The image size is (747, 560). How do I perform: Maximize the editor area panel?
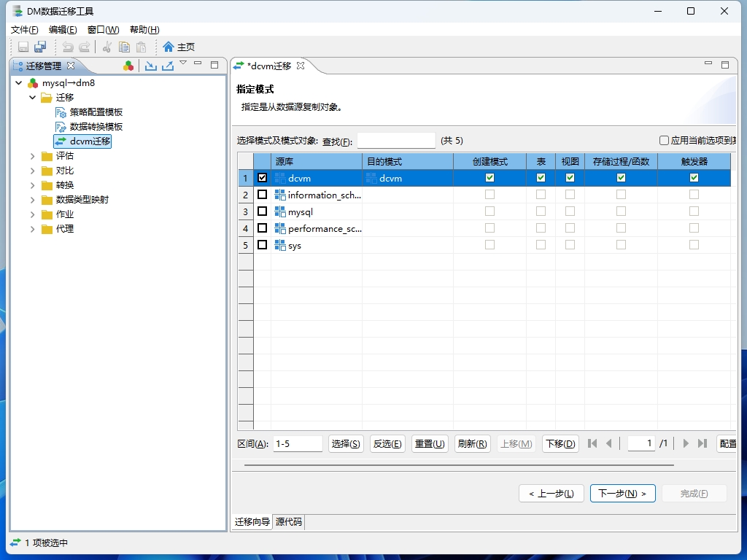click(725, 65)
